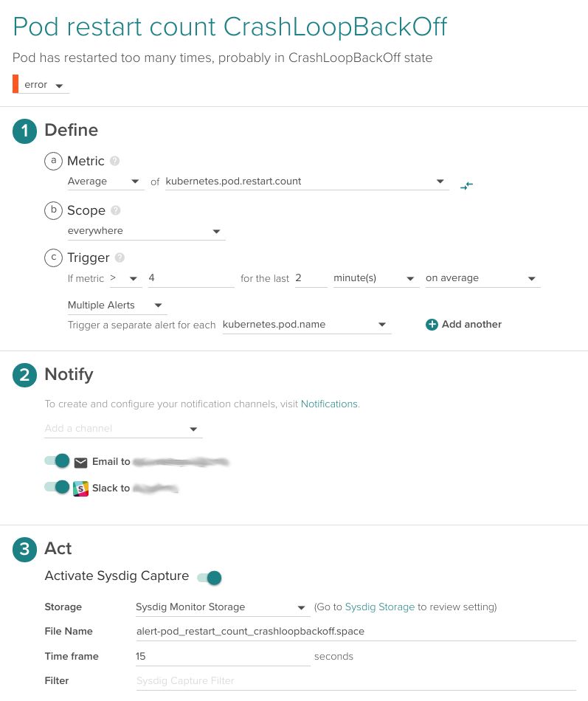
Task: Open the Multiple Alerts dropdown
Action: 117,305
